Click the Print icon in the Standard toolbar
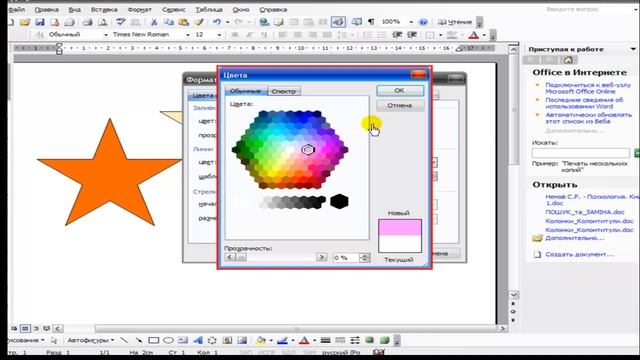Screen dimensions: 640x360 click(87, 22)
